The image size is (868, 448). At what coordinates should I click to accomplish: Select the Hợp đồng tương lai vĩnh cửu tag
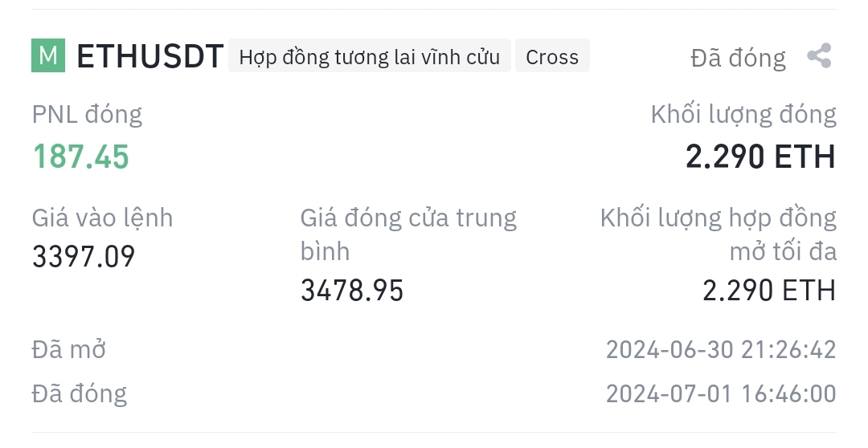369,56
